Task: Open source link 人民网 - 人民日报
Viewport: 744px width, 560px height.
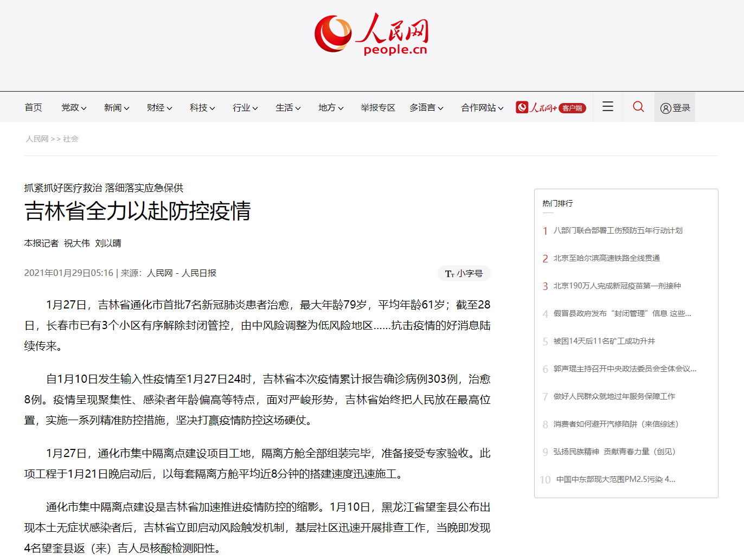Action: click(x=182, y=273)
